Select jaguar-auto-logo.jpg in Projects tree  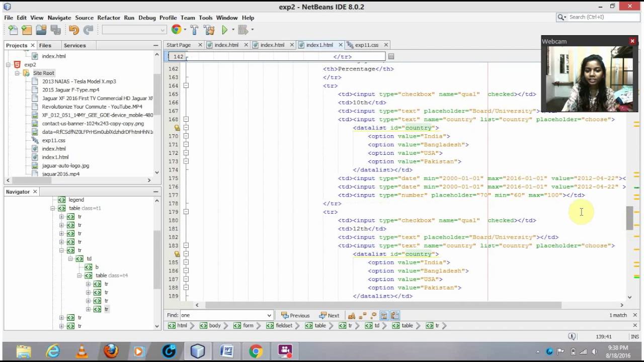65,165
